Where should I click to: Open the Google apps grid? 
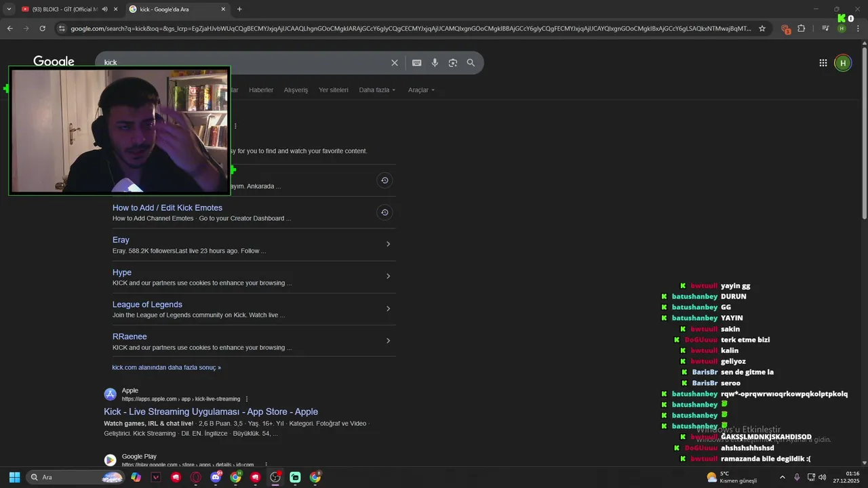click(x=823, y=63)
